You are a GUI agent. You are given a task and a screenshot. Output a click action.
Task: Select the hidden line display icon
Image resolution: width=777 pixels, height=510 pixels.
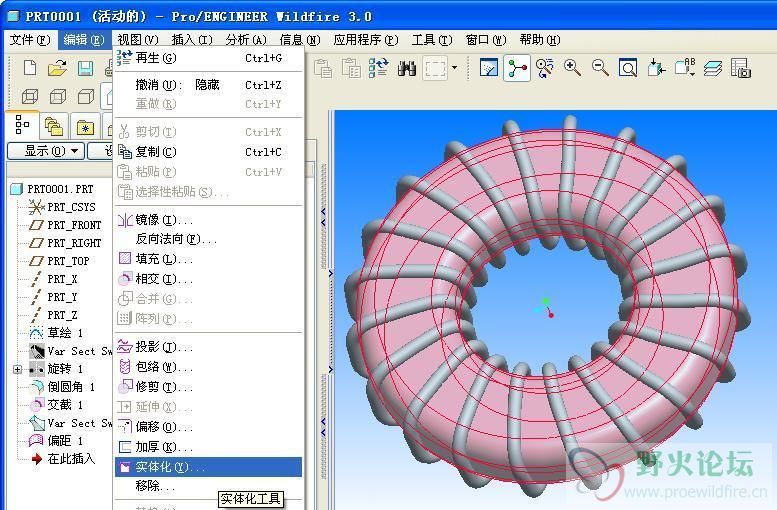[58, 96]
